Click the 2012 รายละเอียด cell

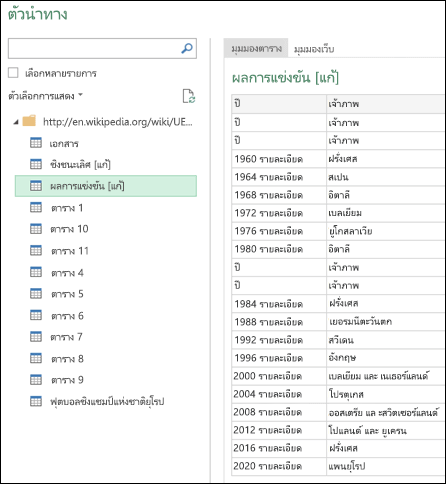coord(279,430)
